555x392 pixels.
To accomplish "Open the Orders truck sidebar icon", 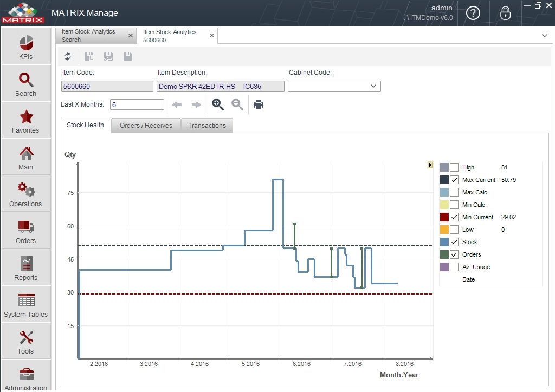I will [26, 231].
